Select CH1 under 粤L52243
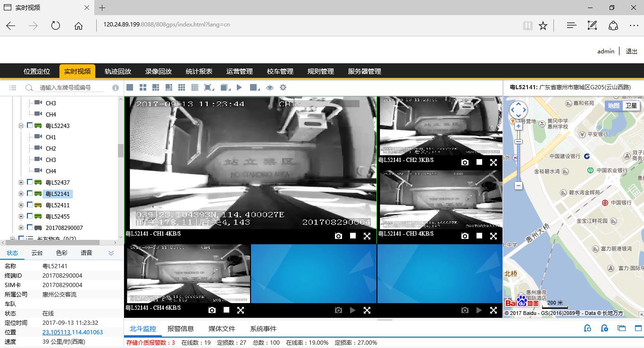 coord(51,137)
